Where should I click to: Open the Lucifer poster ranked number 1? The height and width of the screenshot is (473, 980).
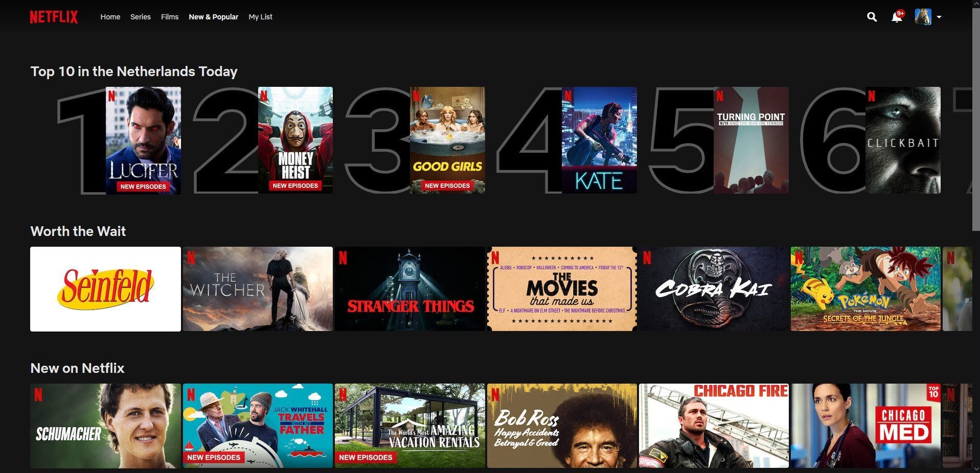(x=143, y=140)
